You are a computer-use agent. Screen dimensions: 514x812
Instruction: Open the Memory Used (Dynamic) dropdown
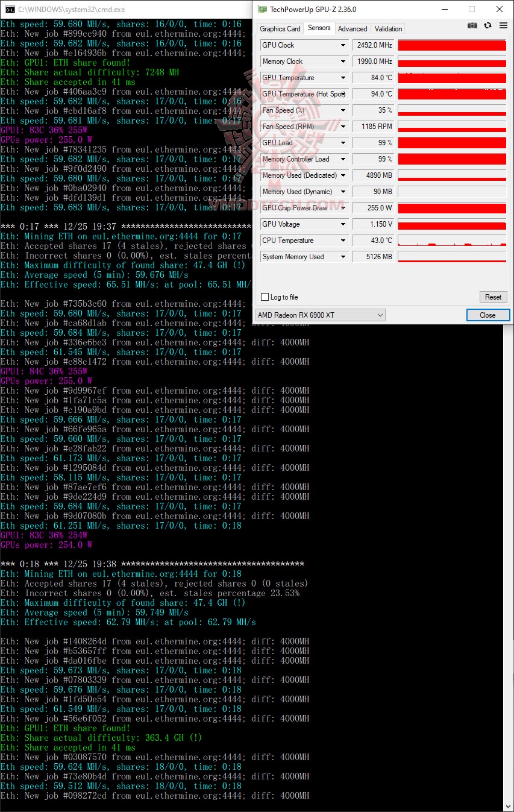tap(343, 192)
